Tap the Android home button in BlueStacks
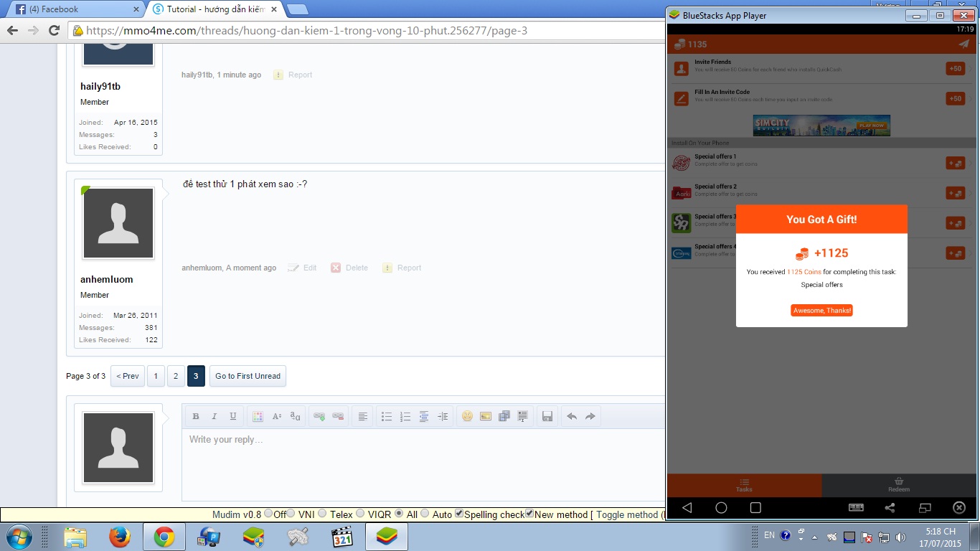980x551 pixels. click(721, 508)
